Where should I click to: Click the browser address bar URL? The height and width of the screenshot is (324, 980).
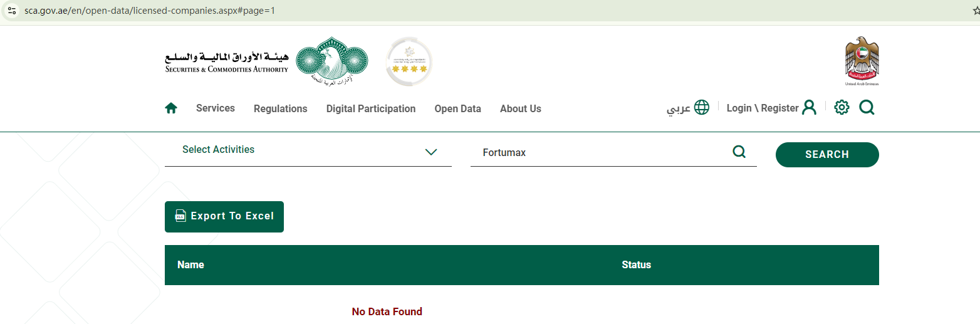[x=150, y=11]
